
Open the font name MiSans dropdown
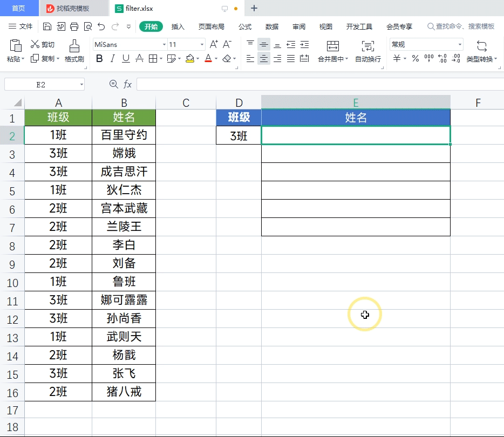(x=164, y=44)
